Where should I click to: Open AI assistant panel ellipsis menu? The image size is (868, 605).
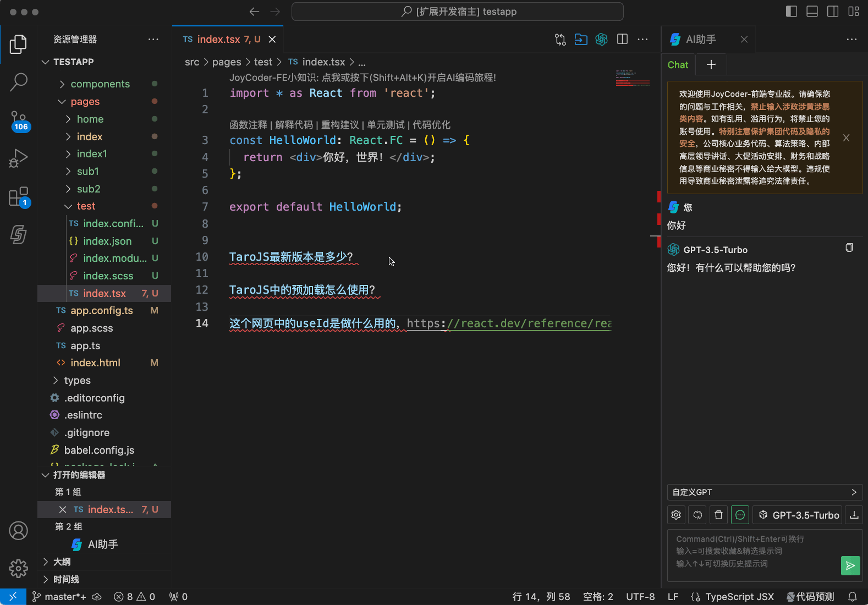[851, 40]
